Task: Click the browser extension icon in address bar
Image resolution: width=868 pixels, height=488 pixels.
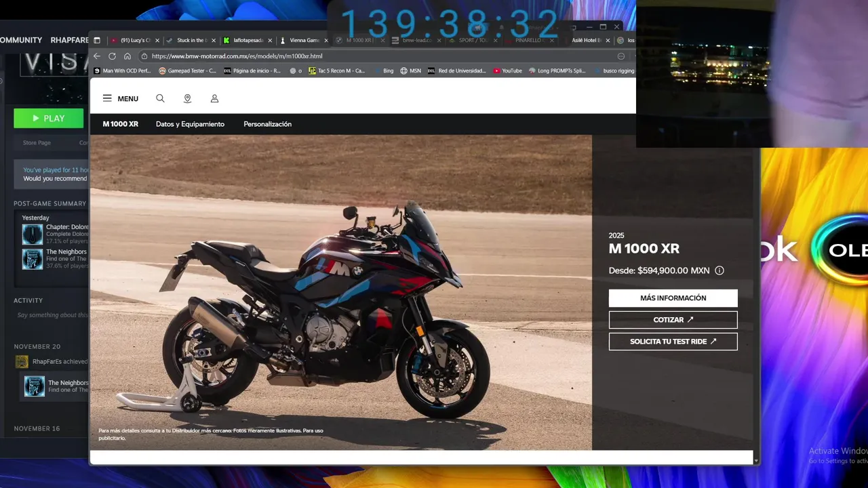Action: pos(621,56)
